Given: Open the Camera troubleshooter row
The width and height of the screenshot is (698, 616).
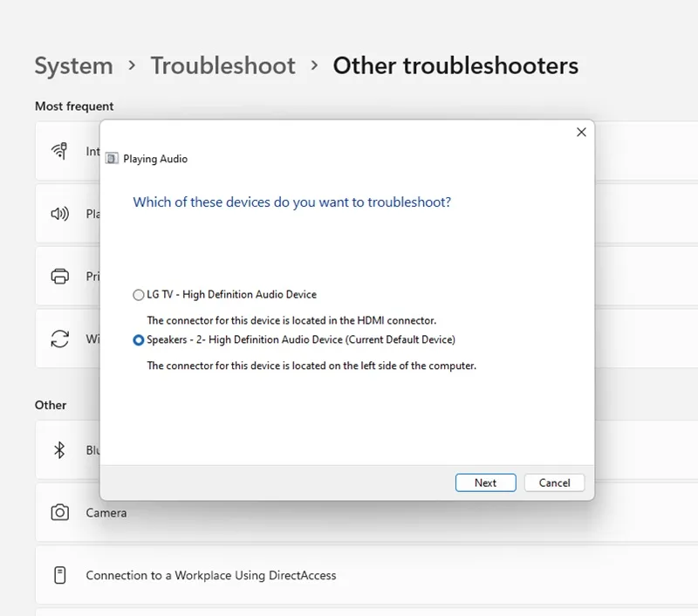Looking at the screenshot, I should pyautogui.click(x=366, y=512).
